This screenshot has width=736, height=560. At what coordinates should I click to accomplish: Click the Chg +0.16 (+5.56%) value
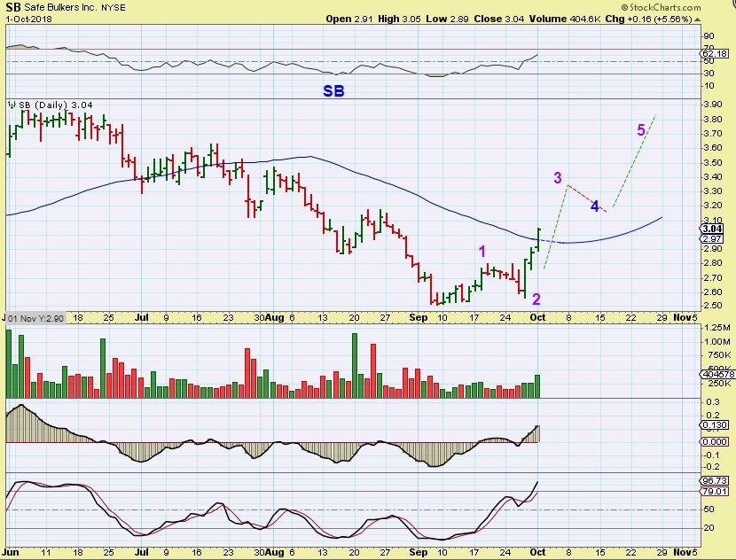pyautogui.click(x=649, y=19)
